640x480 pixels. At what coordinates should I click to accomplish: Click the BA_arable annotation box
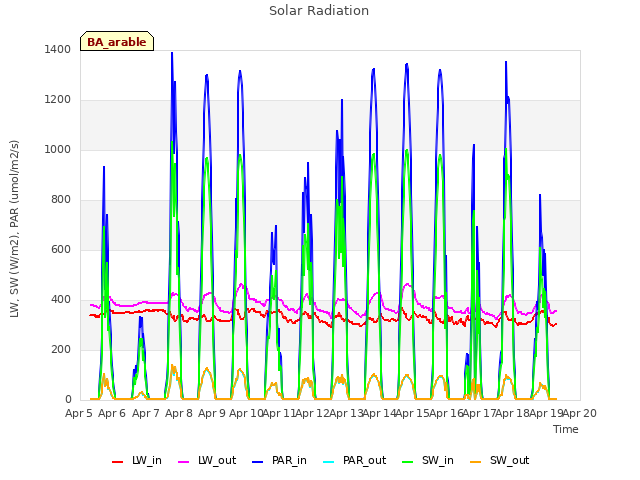(x=117, y=41)
